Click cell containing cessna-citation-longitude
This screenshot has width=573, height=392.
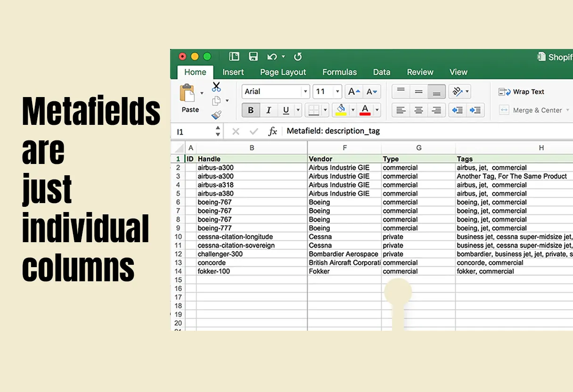pyautogui.click(x=252, y=237)
